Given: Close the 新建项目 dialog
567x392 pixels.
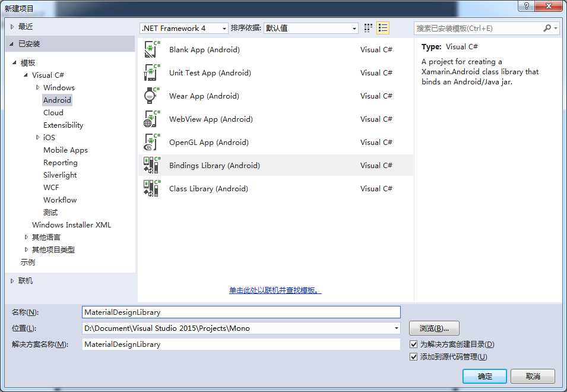Looking at the screenshot, I should pos(549,6).
